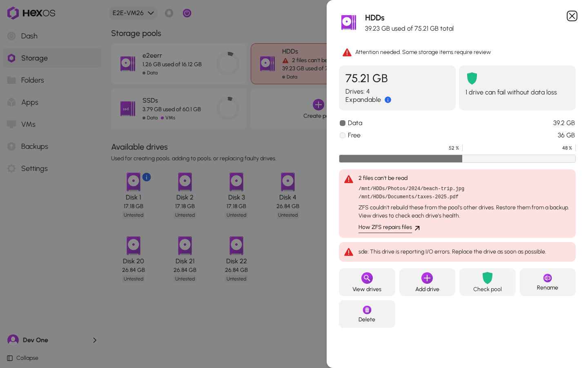
Task: Collapse the sidebar
Action: pos(23,358)
